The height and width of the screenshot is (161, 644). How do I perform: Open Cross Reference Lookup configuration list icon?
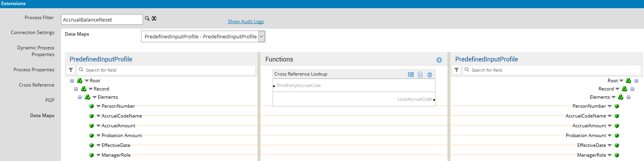tap(411, 74)
